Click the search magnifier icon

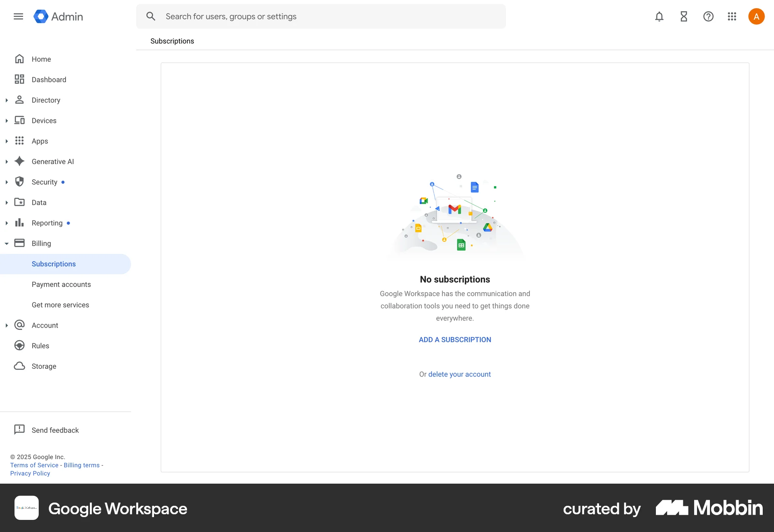click(151, 16)
